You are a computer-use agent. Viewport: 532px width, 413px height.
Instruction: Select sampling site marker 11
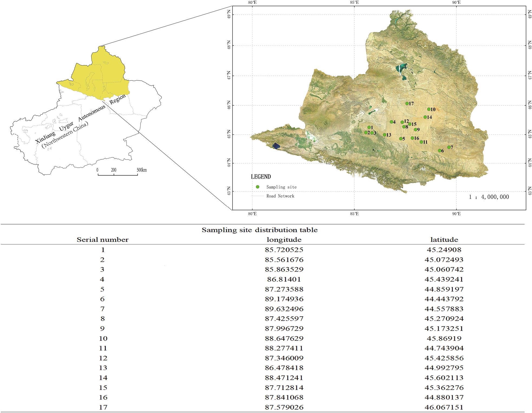(421, 142)
